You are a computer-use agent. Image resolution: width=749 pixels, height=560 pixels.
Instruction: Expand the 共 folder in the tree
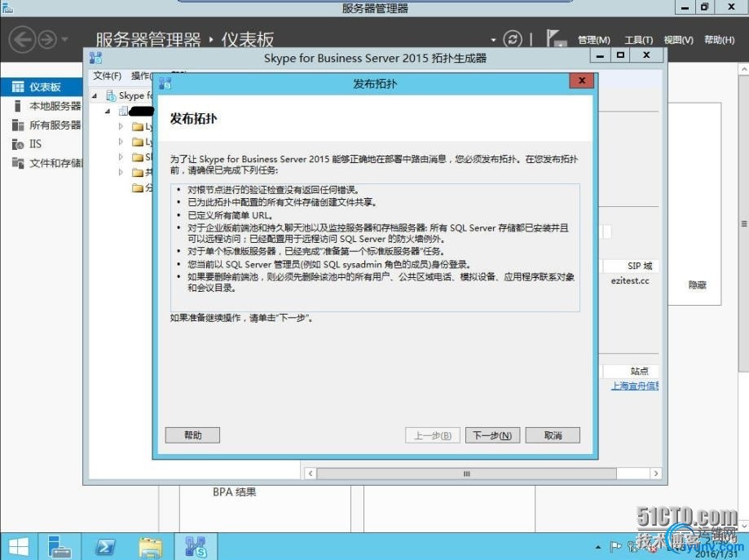[121, 172]
